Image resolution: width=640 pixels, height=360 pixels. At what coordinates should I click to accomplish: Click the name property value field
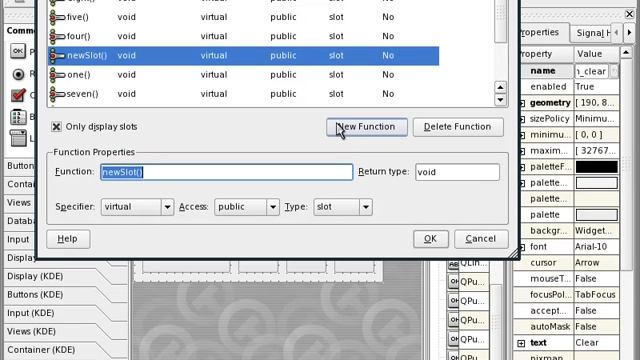(592, 71)
